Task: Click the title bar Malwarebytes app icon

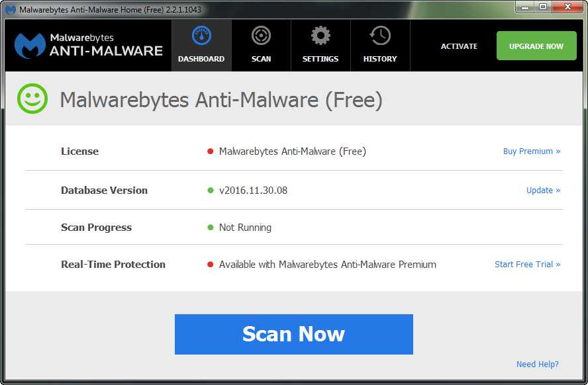Action: pyautogui.click(x=11, y=10)
